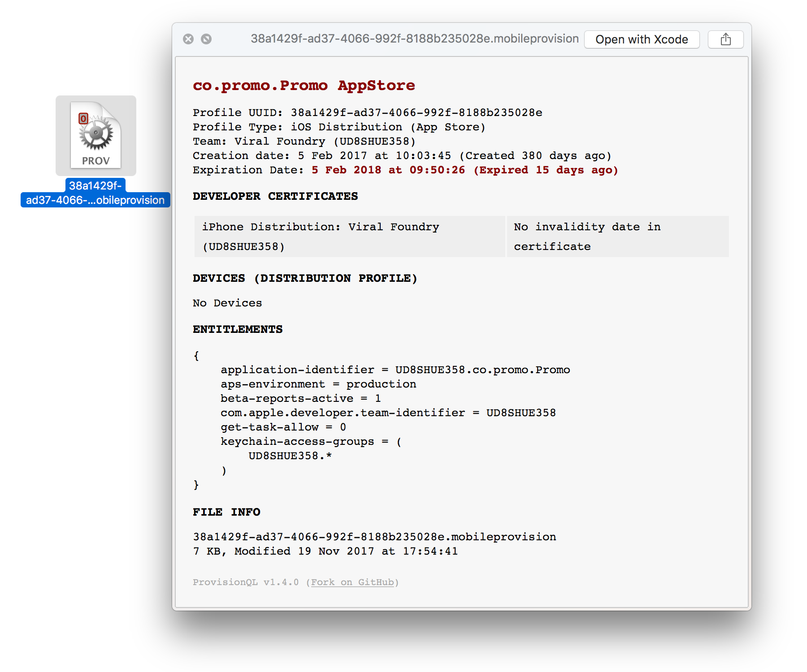Click the co.promo.Promo AppStore title

tap(304, 85)
